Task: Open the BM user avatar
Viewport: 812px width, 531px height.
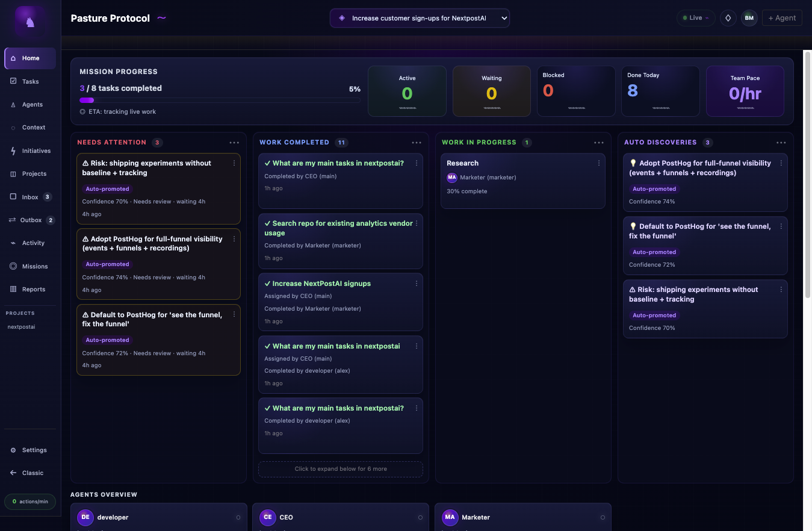Action: point(749,18)
